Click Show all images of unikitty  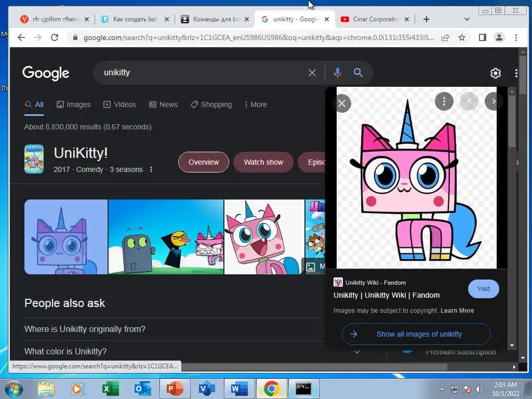[x=416, y=334]
